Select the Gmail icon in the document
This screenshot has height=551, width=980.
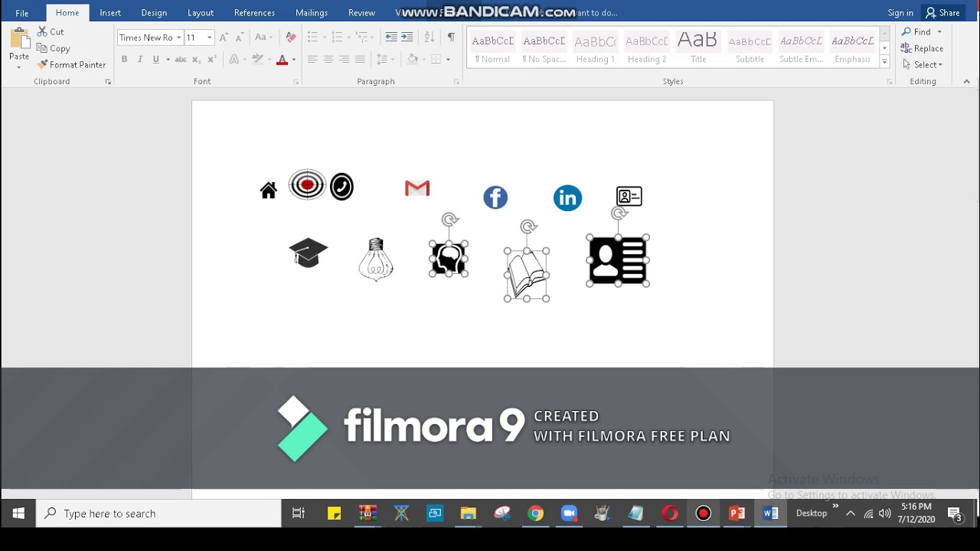coord(417,188)
